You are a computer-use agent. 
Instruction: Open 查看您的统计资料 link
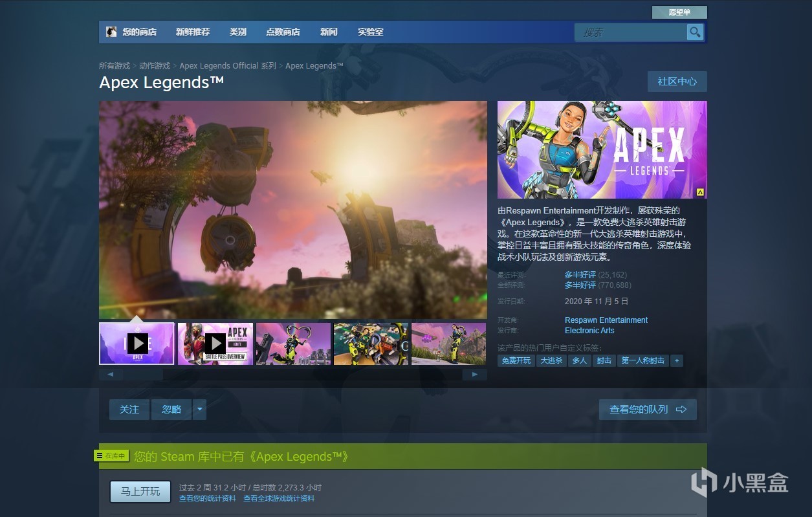tap(208, 498)
